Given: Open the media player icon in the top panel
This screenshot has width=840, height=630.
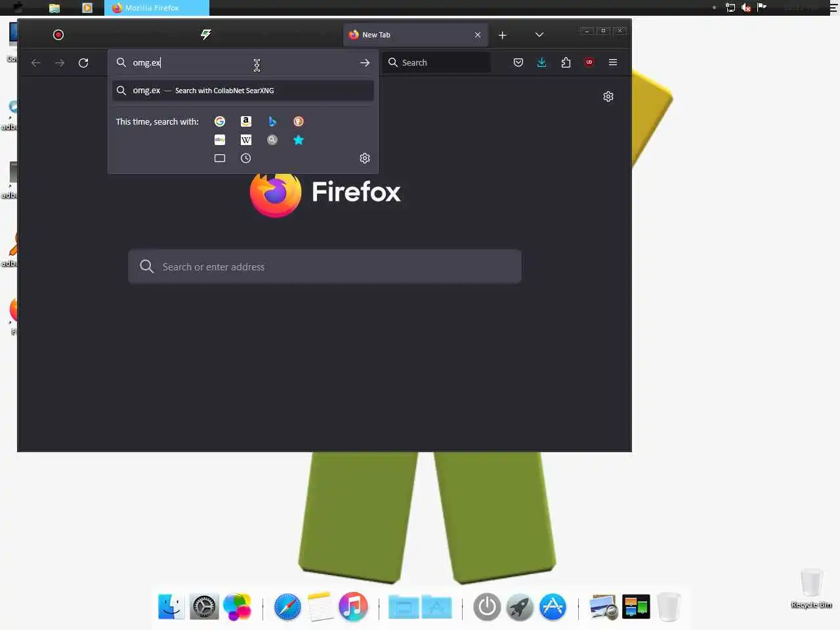Looking at the screenshot, I should 87,8.
